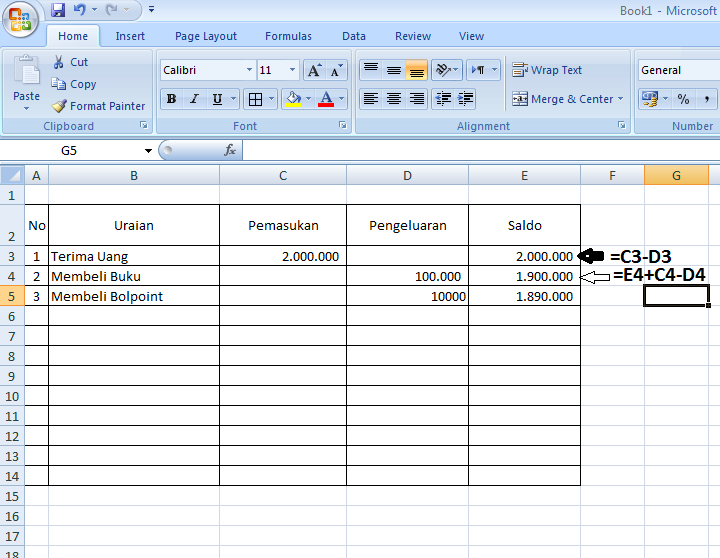Copy the selection

74,84
